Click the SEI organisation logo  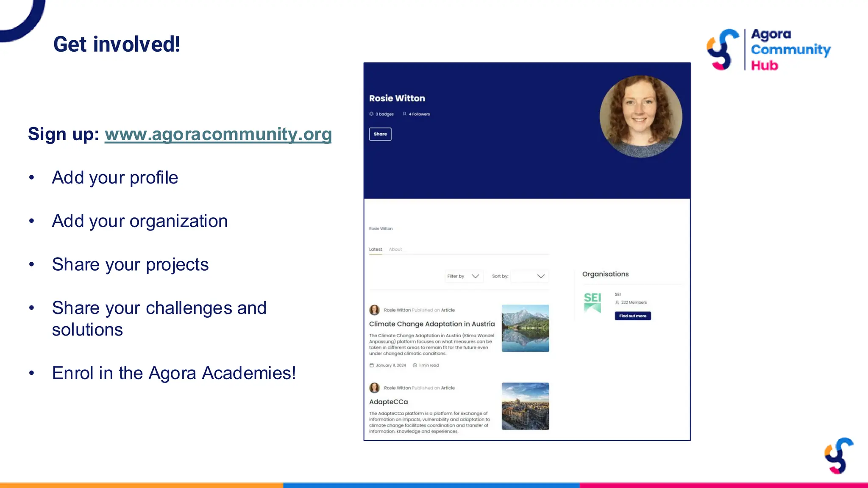click(593, 302)
